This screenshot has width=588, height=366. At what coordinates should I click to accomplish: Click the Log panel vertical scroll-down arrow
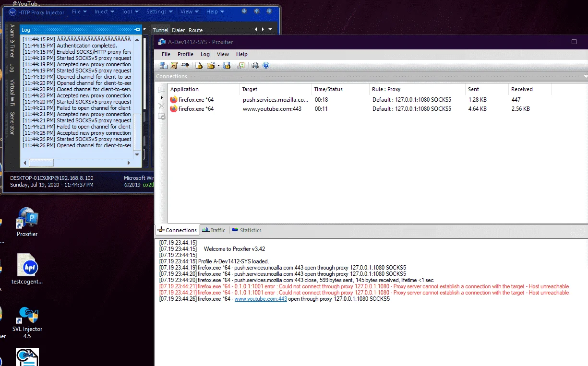[x=137, y=154]
